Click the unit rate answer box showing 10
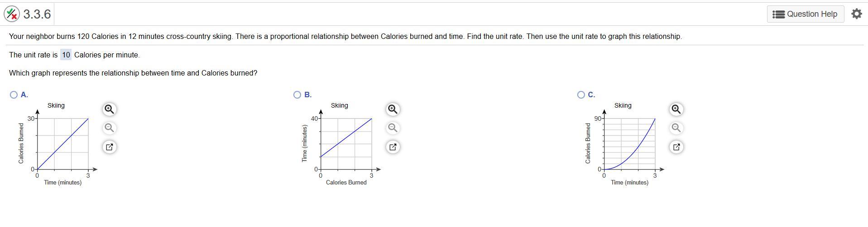Viewport: 868px width, 227px height. tap(66, 55)
